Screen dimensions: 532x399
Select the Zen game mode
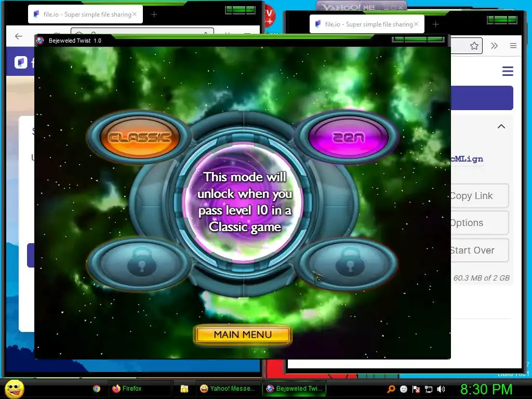(x=348, y=137)
